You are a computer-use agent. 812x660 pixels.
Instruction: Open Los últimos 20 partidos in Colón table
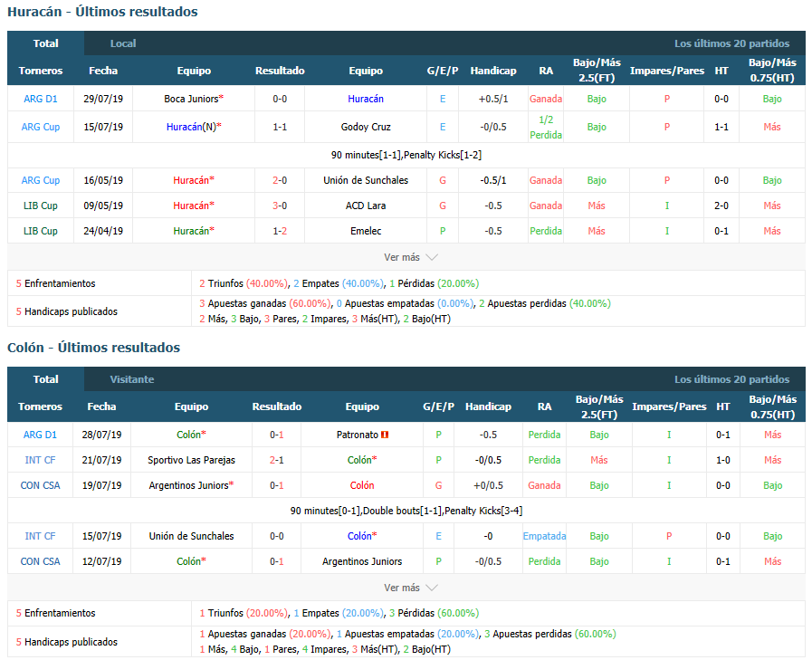731,379
